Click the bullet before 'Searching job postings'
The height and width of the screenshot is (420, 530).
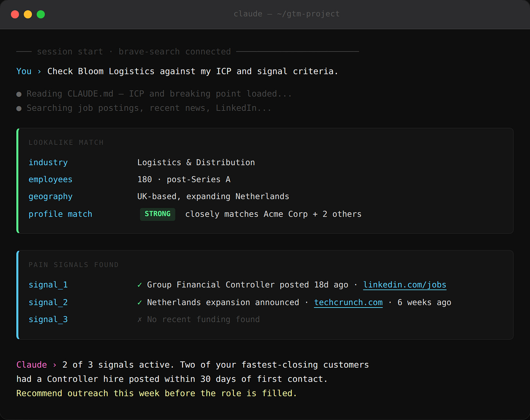click(x=19, y=109)
